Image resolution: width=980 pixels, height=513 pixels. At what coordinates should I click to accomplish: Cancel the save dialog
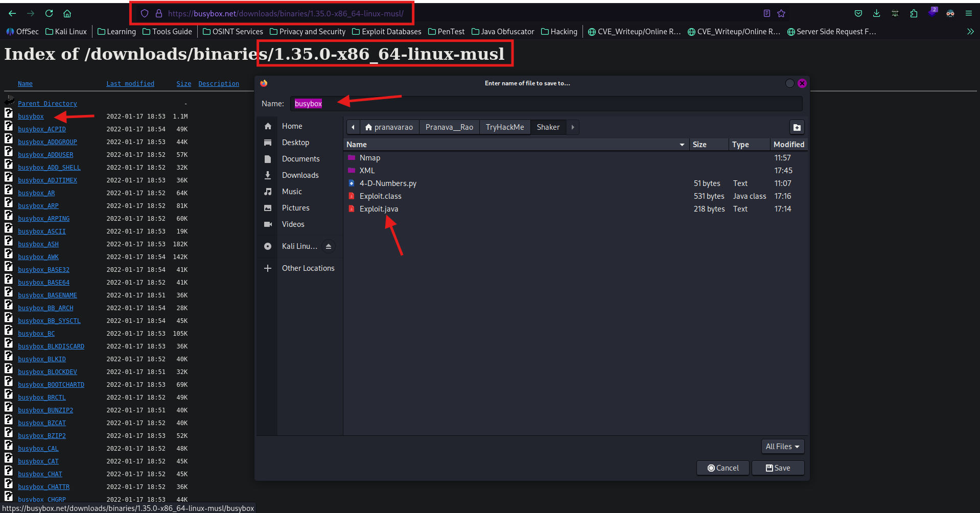coord(722,468)
